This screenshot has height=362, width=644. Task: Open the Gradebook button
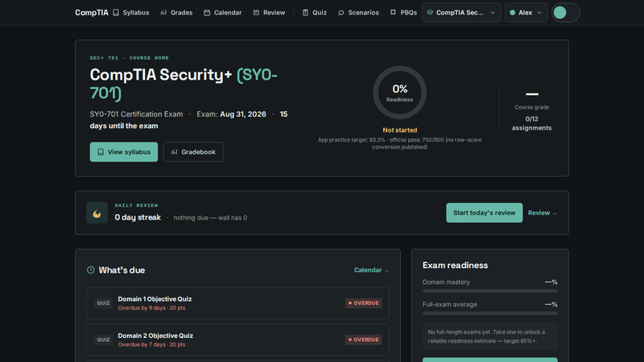point(193,152)
